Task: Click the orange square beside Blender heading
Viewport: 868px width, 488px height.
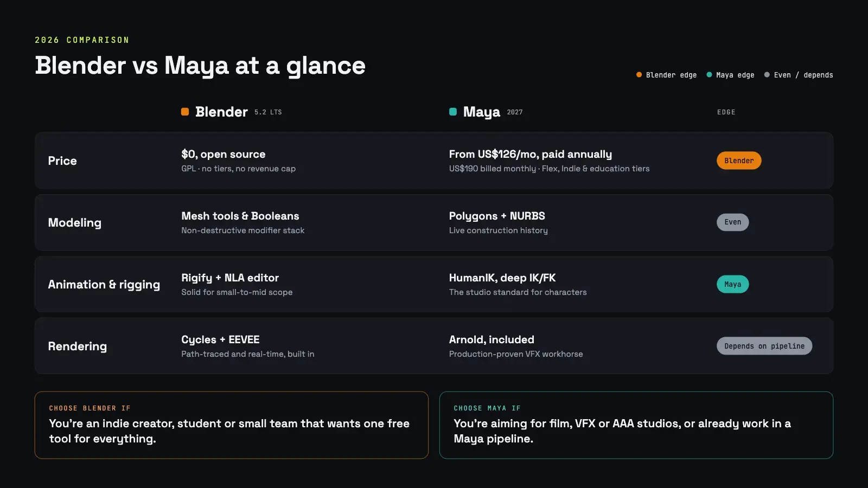Action: [185, 112]
